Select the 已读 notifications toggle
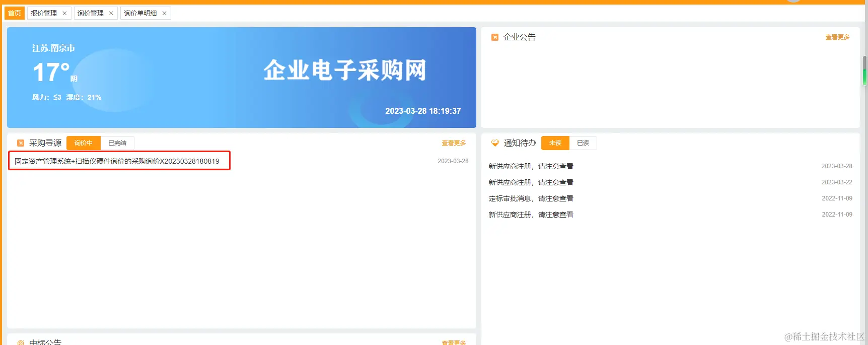Viewport: 868px width, 345px height. tap(583, 143)
